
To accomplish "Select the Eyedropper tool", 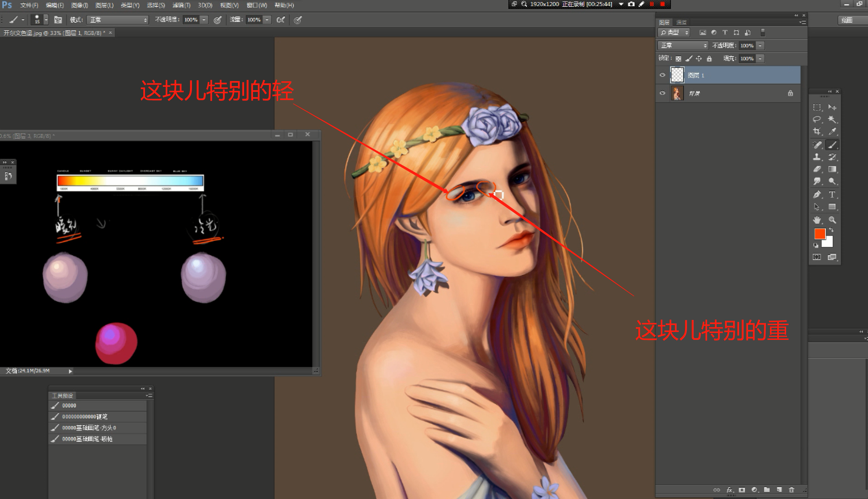I will tap(832, 131).
